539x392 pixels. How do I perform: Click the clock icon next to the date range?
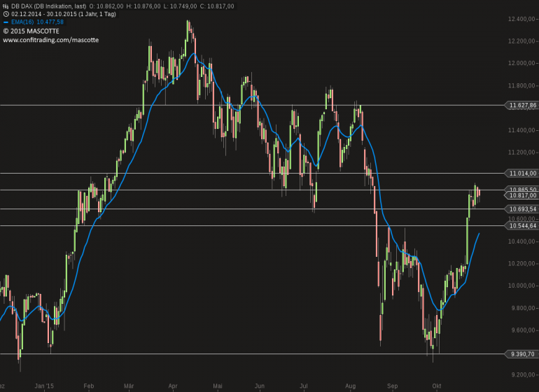pyautogui.click(x=6, y=14)
